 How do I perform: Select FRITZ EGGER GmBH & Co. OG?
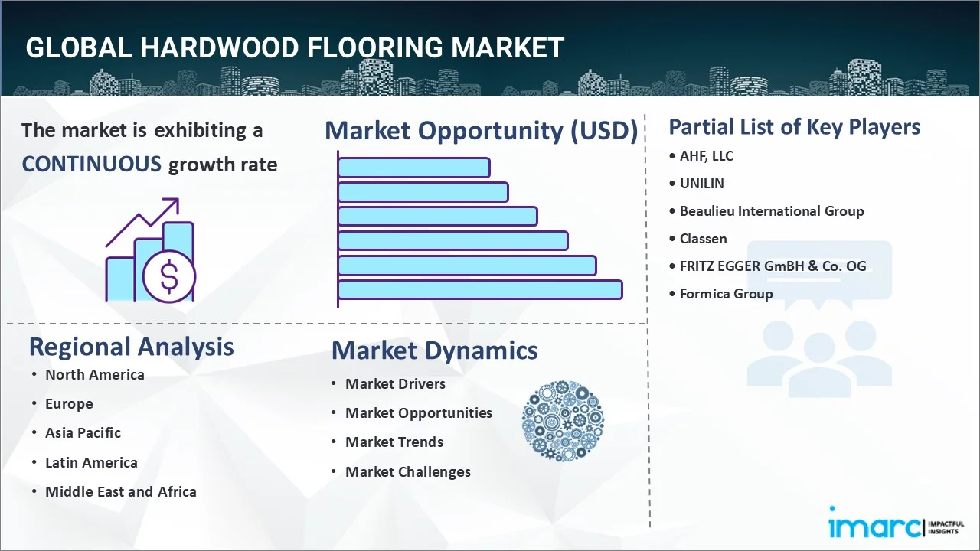pyautogui.click(x=773, y=266)
